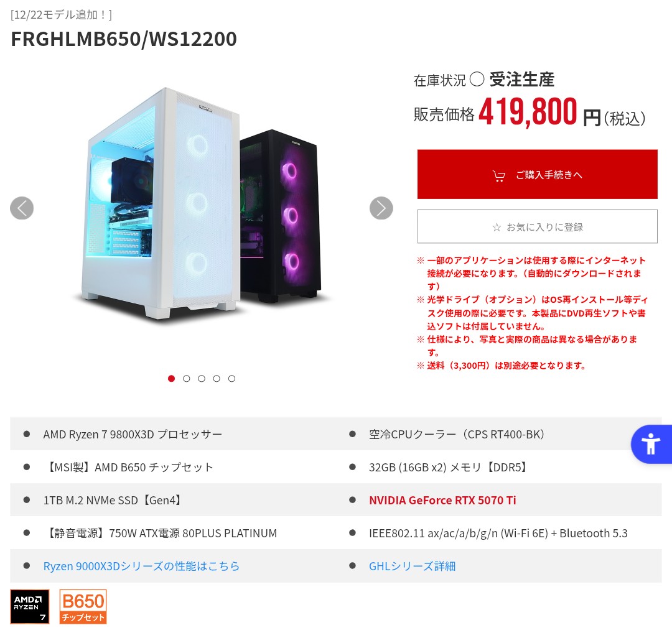This screenshot has width=672, height=643.
Task: Click the previous image arrow on carousel
Action: (22, 208)
